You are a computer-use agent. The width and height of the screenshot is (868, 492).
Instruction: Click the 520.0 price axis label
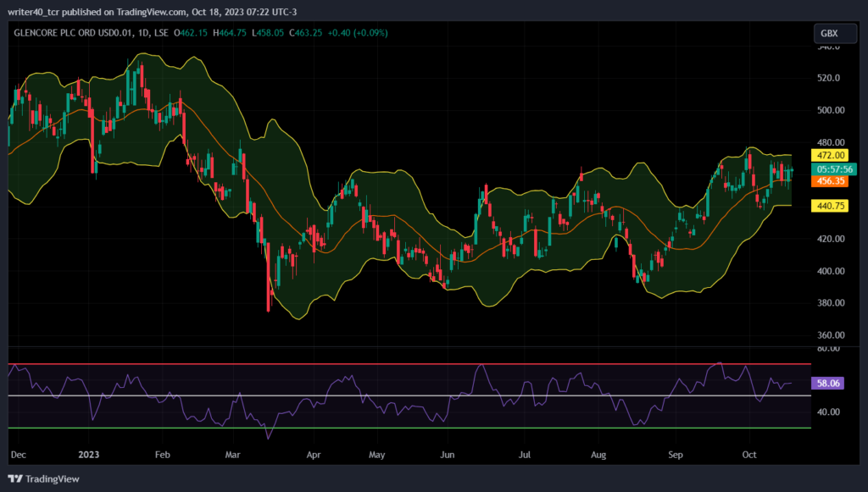click(x=828, y=78)
